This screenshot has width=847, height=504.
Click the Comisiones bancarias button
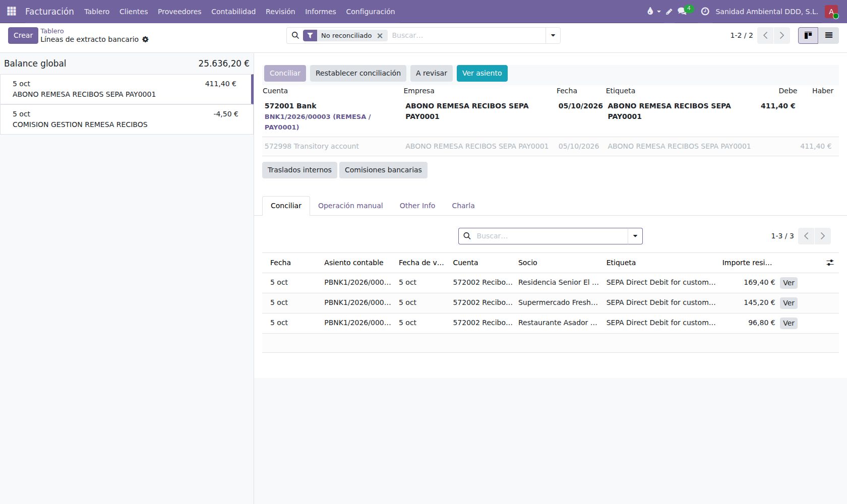tap(383, 170)
